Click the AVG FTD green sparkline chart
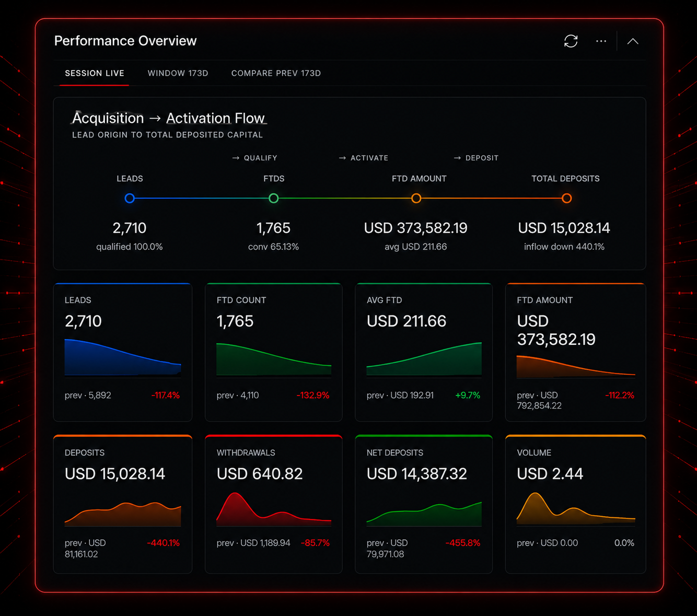This screenshot has width=697, height=616. point(424,359)
